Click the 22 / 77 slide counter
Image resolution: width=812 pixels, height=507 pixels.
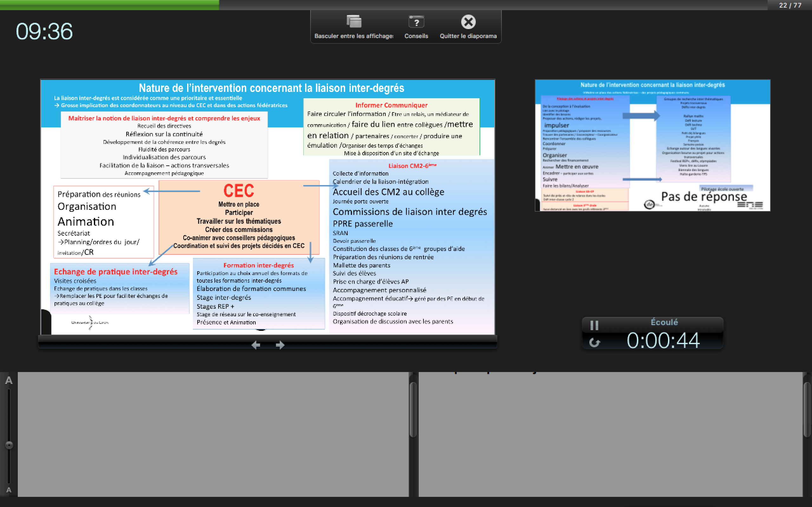click(790, 5)
